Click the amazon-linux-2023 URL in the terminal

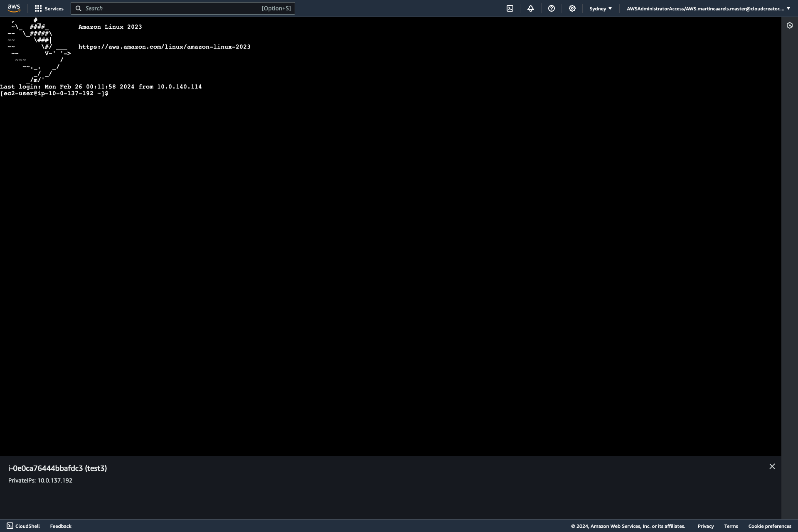(x=164, y=47)
